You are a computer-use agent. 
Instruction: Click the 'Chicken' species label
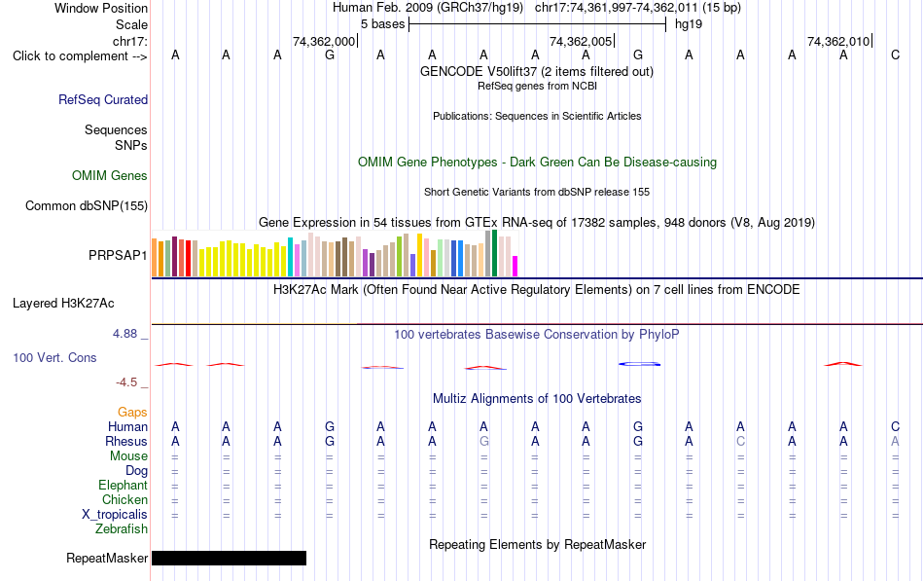click(x=124, y=499)
